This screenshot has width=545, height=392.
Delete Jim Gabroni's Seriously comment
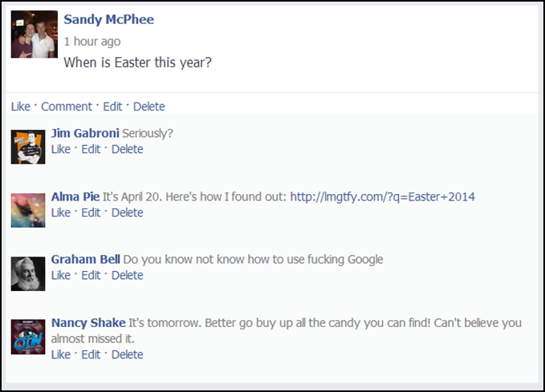(127, 149)
